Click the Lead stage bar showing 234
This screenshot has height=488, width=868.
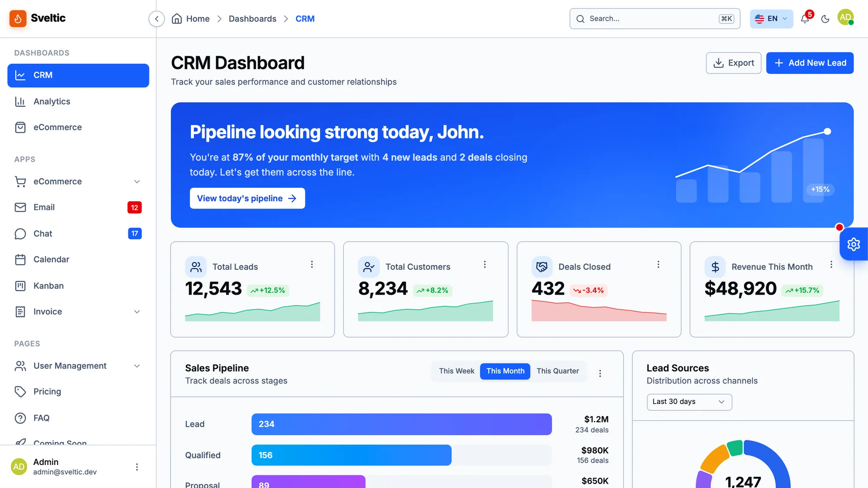click(x=401, y=424)
